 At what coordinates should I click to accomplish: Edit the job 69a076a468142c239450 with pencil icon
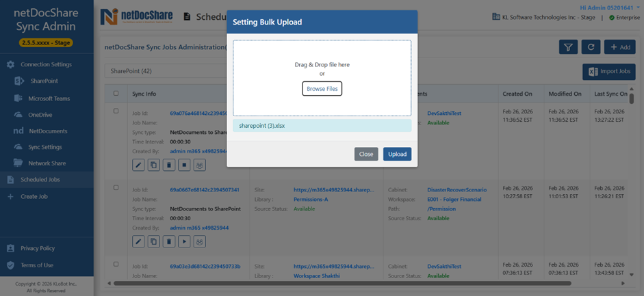(x=138, y=165)
